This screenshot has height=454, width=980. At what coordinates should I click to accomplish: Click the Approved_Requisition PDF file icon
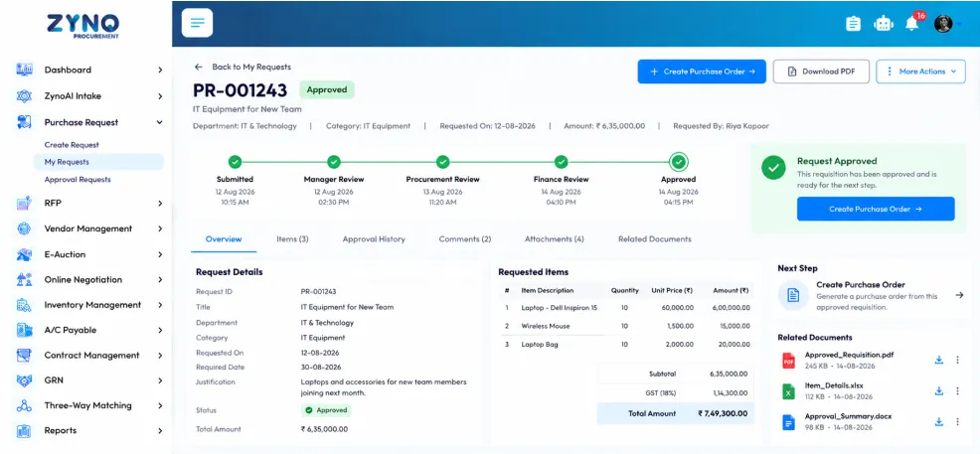pyautogui.click(x=789, y=361)
